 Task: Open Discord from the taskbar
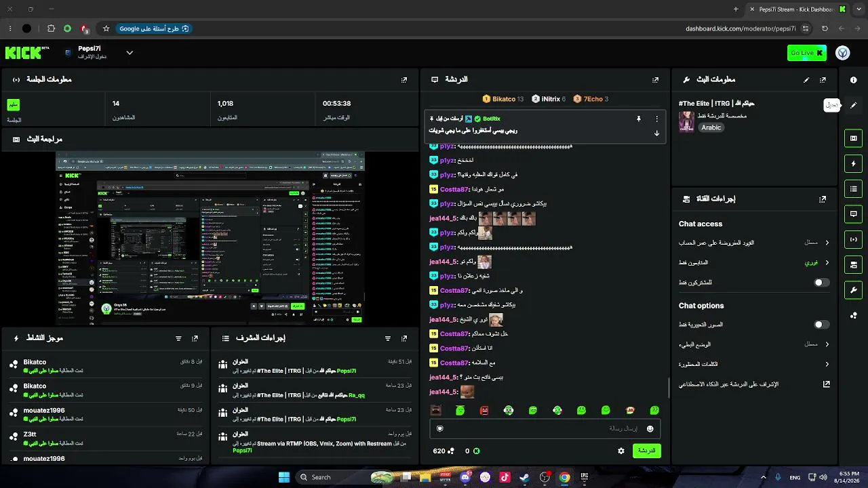[x=465, y=477]
